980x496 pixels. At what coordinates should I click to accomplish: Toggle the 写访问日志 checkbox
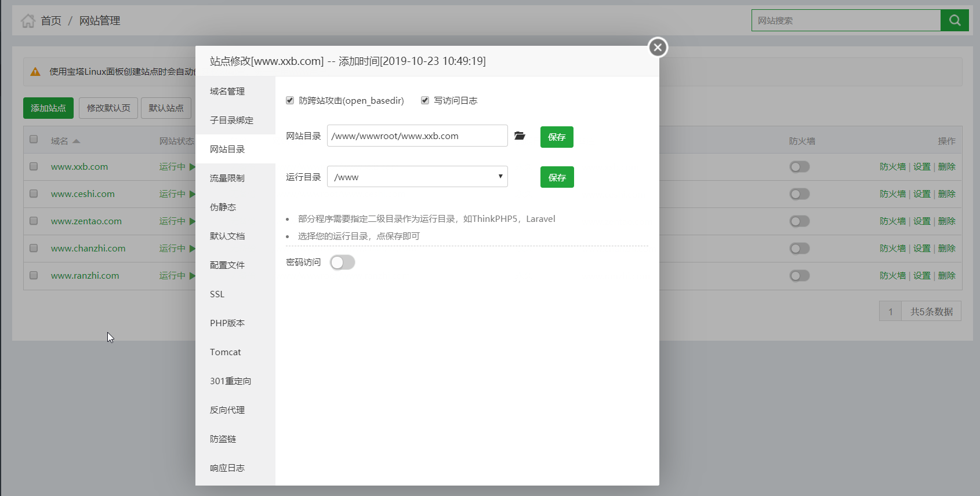click(425, 101)
